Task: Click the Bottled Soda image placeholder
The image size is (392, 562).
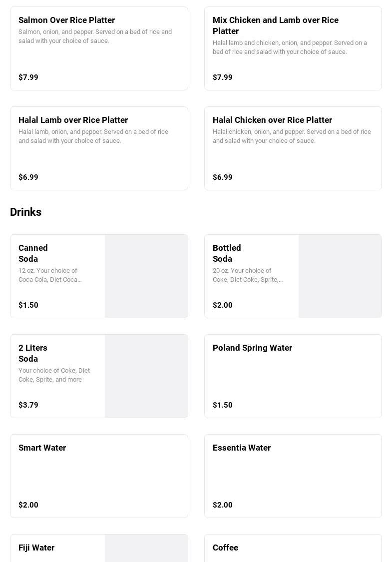Action: coord(340,276)
